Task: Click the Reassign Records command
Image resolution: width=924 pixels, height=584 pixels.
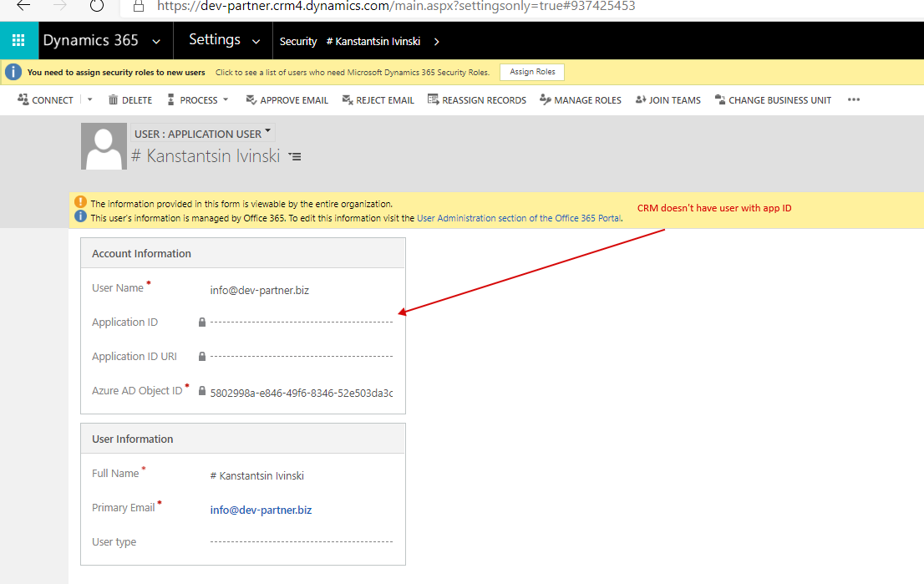Action: coord(477,99)
